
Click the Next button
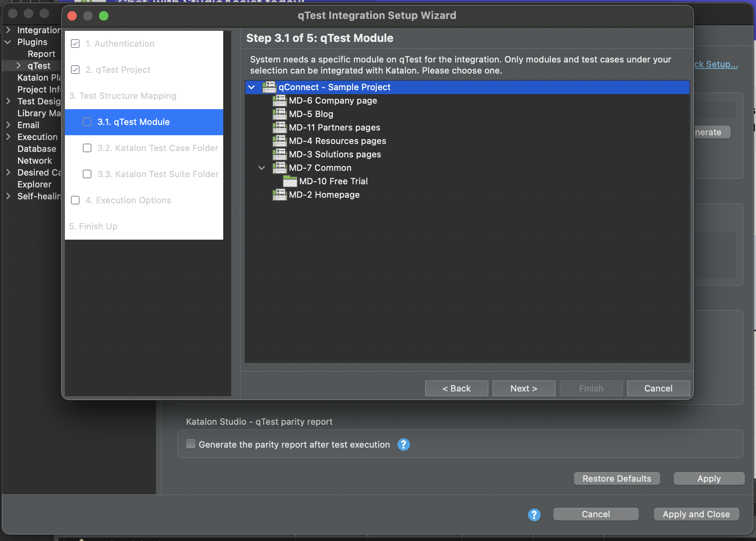[523, 388]
